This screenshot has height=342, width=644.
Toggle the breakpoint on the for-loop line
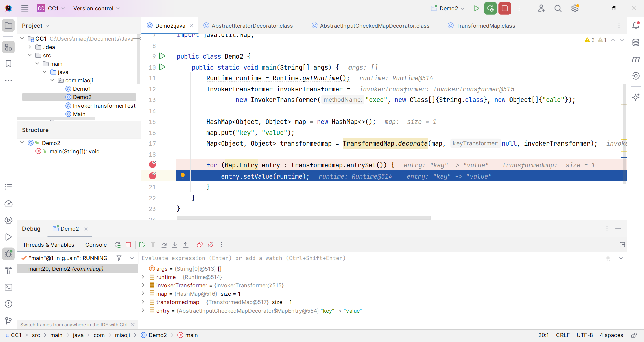153,165
